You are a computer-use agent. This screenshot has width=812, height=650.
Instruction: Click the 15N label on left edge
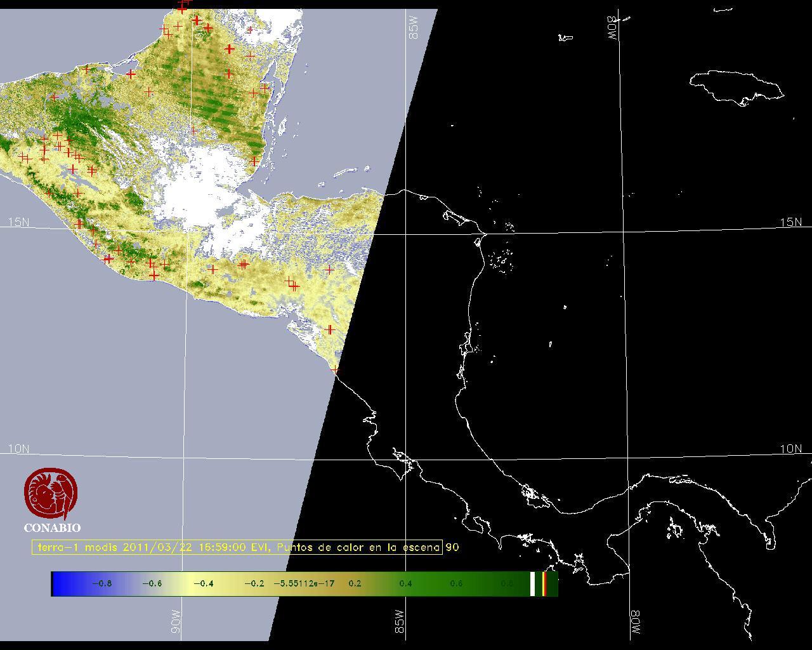pos(18,222)
